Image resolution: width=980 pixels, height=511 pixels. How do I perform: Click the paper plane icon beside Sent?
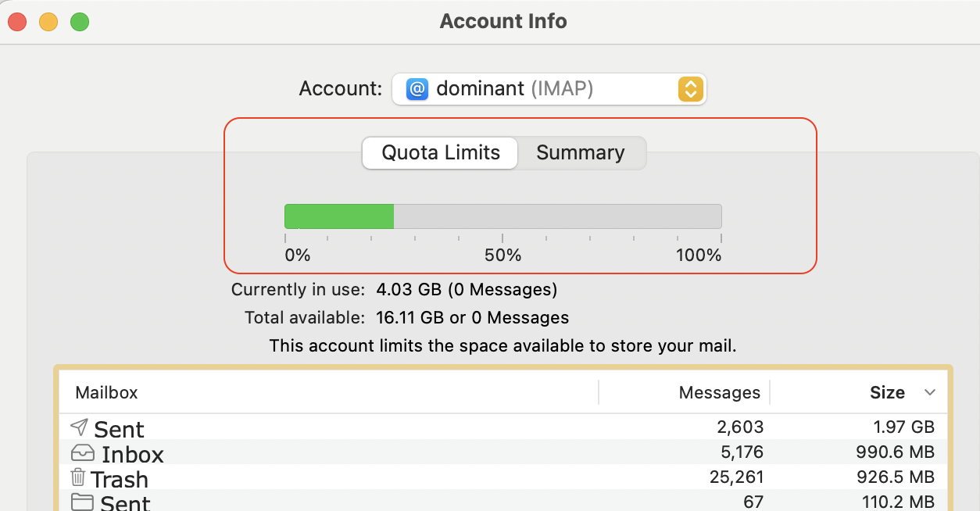point(79,427)
